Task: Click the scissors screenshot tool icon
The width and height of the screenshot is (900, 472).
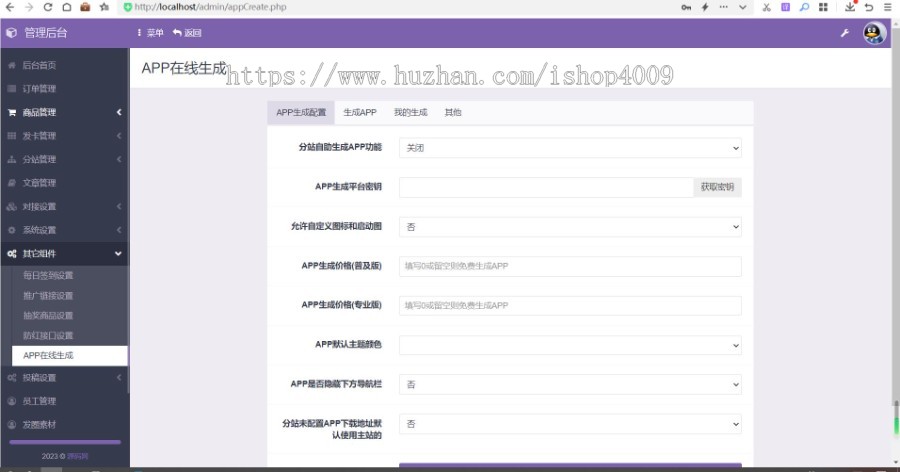Action: click(x=766, y=7)
